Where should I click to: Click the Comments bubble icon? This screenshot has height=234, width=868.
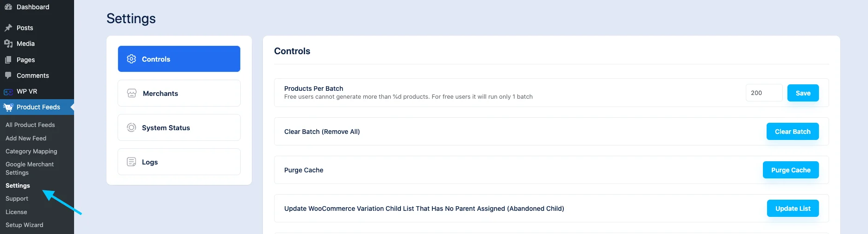[x=8, y=76]
